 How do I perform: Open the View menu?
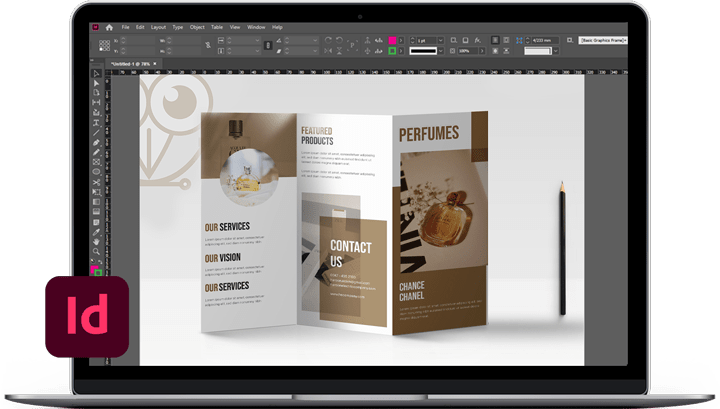coord(235,28)
